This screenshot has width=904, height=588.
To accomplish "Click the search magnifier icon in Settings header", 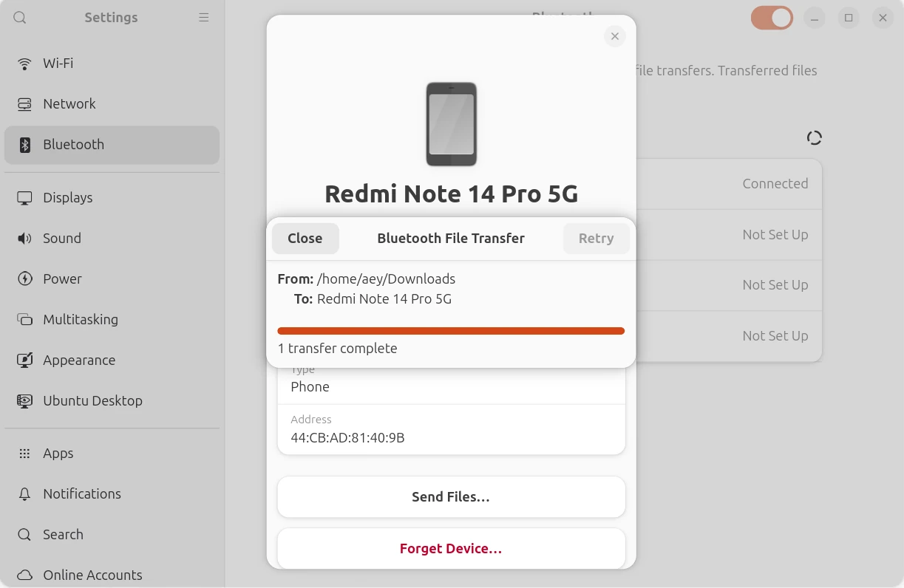I will point(20,18).
